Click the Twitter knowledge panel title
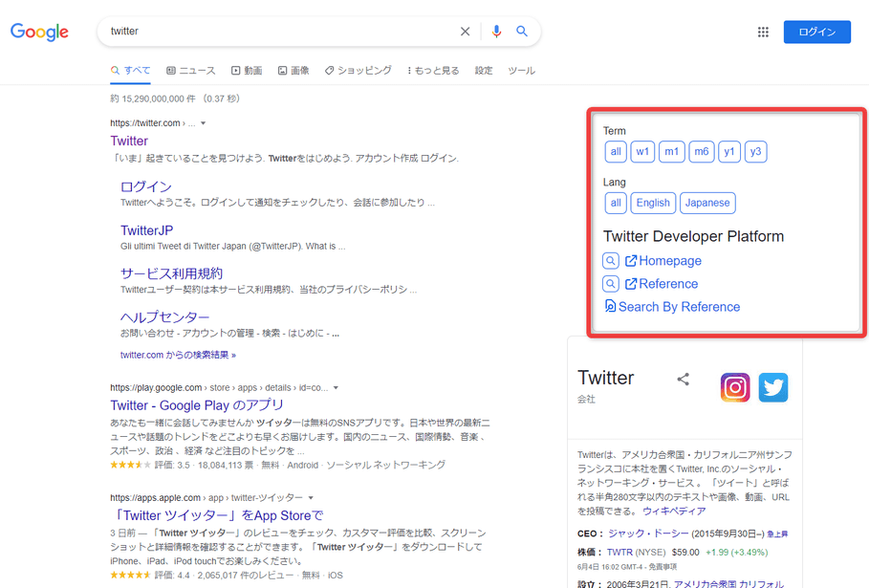 pos(605,378)
